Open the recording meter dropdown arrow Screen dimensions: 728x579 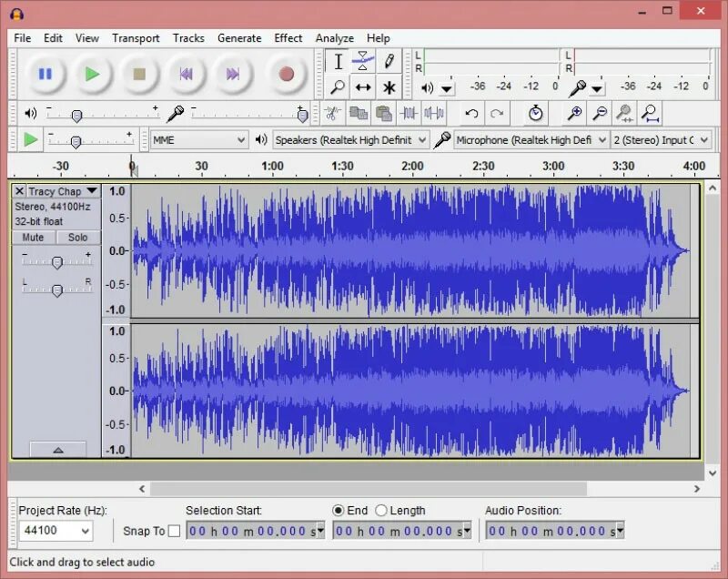597,88
